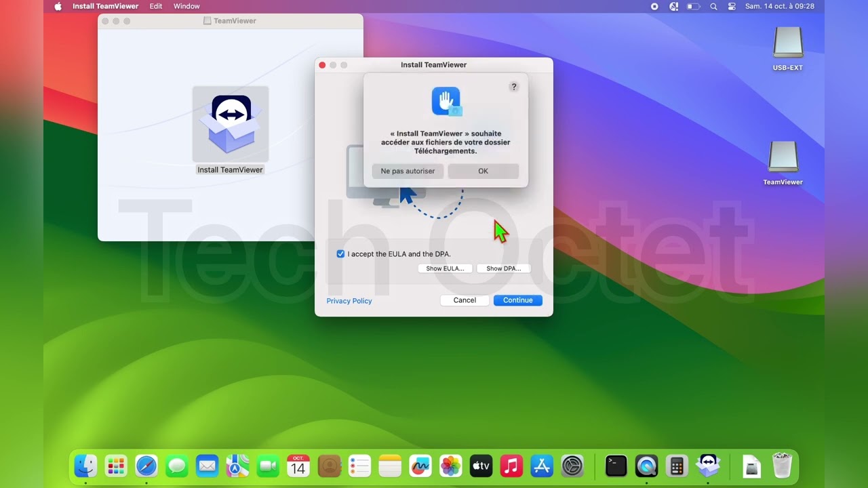Viewport: 868px width, 488px height.
Task: Click TeamViewer installer icon in the Dock
Action: point(708,466)
